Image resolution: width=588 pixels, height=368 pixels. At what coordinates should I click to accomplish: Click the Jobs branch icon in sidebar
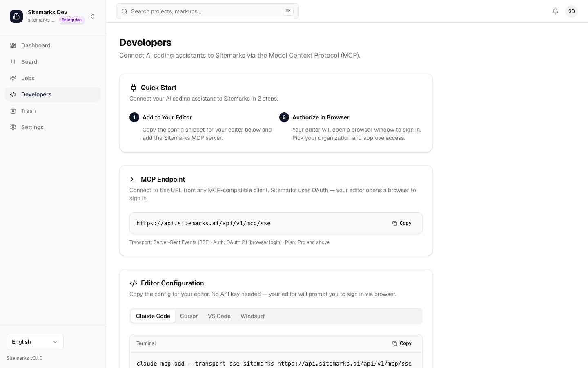pyautogui.click(x=13, y=78)
